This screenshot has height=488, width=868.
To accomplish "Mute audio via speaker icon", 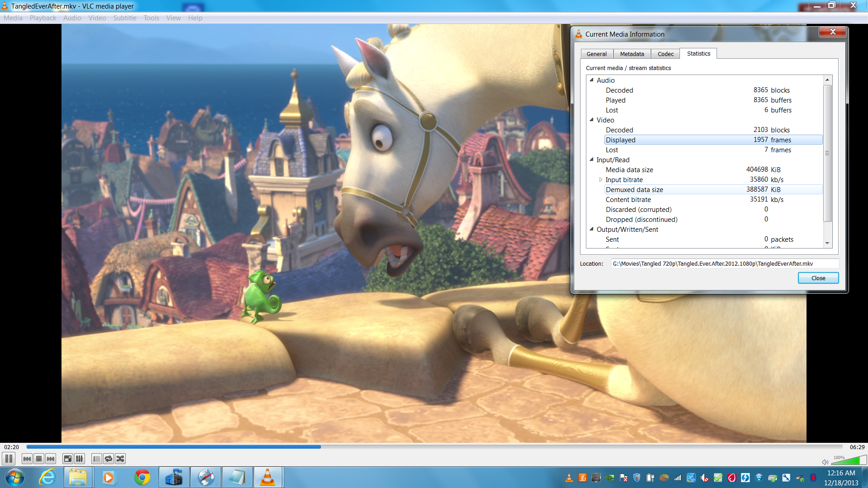I will point(825,462).
